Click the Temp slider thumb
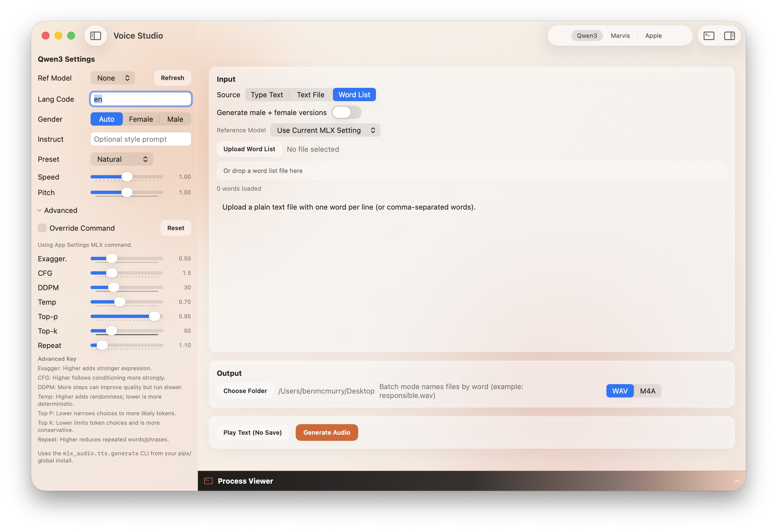Screen dimensions: 777x532 click(120, 302)
